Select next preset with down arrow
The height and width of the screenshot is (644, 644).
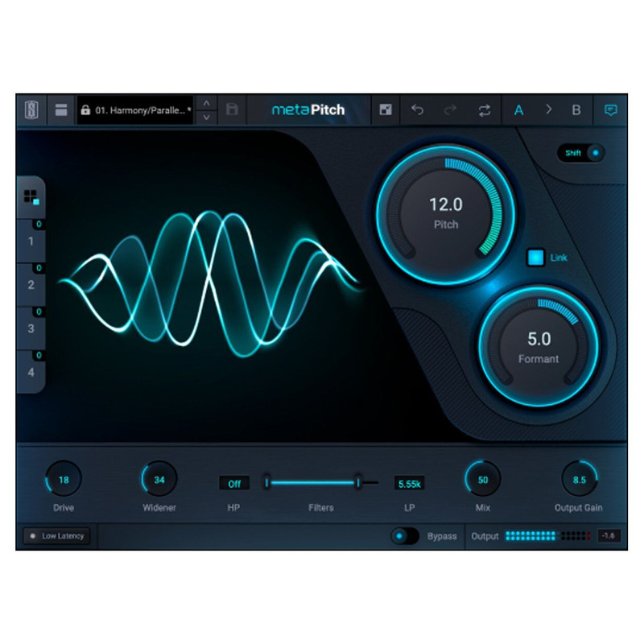tap(207, 117)
